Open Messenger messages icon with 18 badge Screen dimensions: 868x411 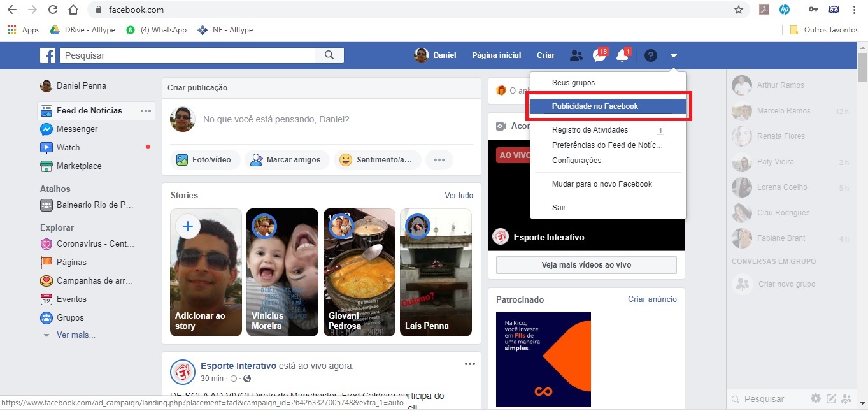point(599,55)
